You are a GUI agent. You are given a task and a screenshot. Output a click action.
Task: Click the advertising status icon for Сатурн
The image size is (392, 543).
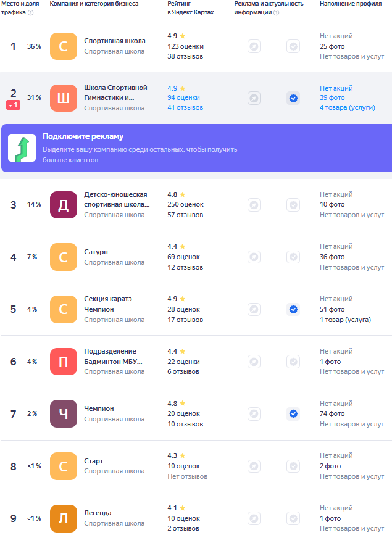pyautogui.click(x=254, y=257)
